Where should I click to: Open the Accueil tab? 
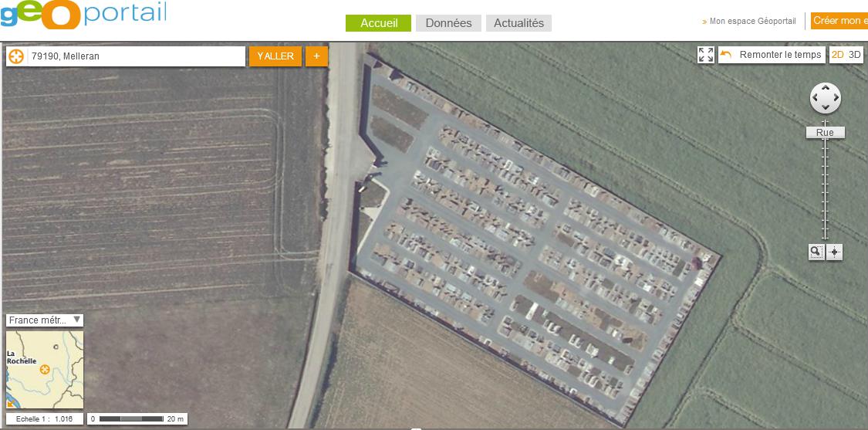point(379,23)
